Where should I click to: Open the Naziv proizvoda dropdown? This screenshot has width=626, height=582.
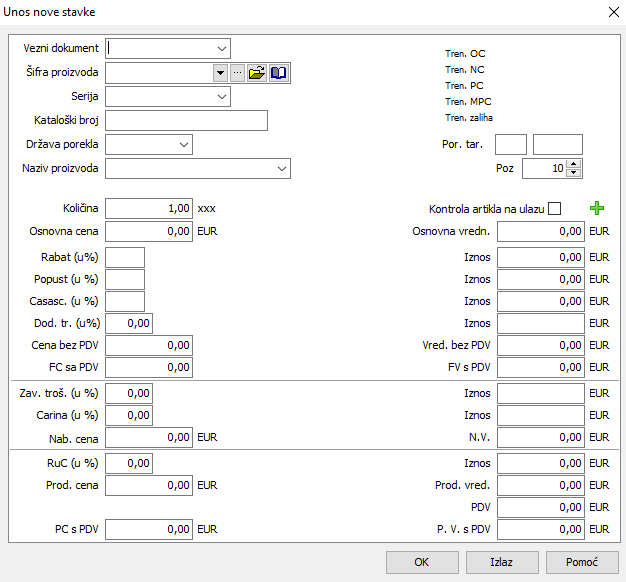click(x=281, y=169)
